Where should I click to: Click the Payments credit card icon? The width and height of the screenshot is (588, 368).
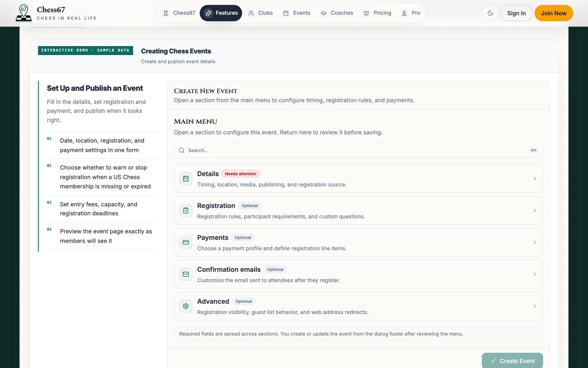tap(186, 242)
